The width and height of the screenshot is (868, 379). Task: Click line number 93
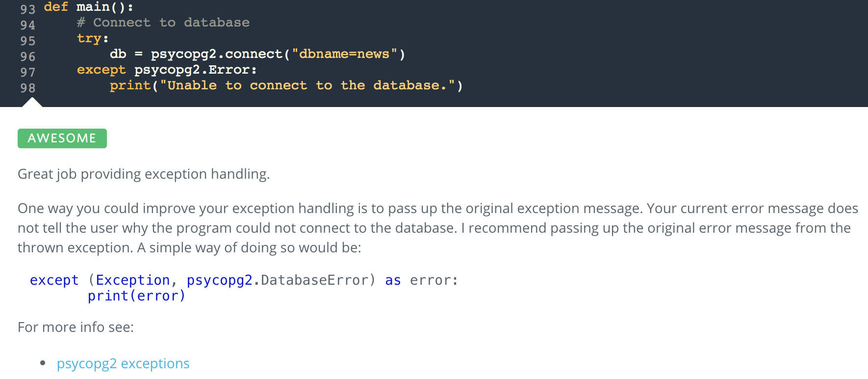28,9
